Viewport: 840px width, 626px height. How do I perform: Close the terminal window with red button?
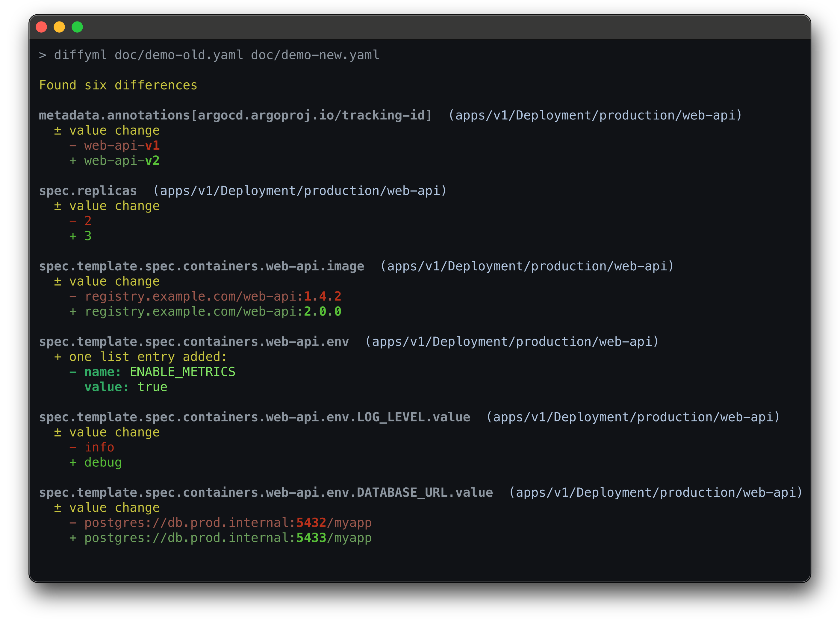coord(41,27)
